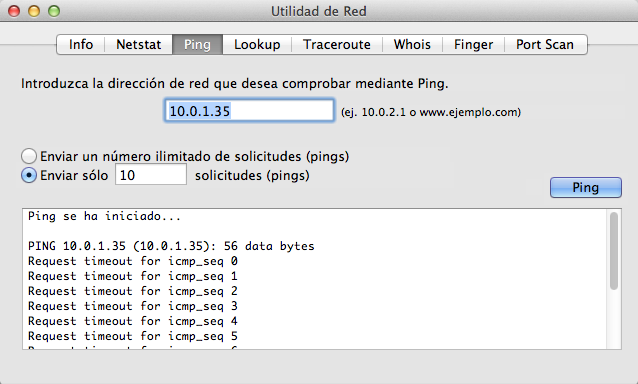Enable unlimited ping requests radio option
The height and width of the screenshot is (384, 638).
29,156
